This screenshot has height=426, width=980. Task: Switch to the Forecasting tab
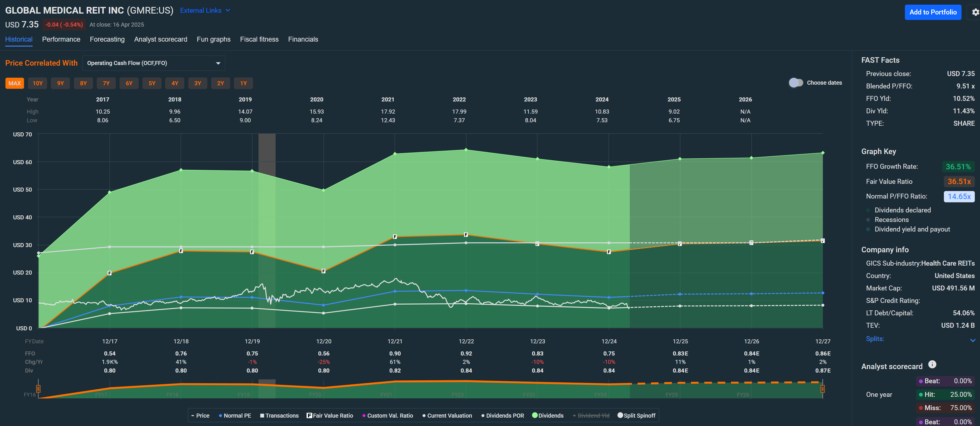107,39
